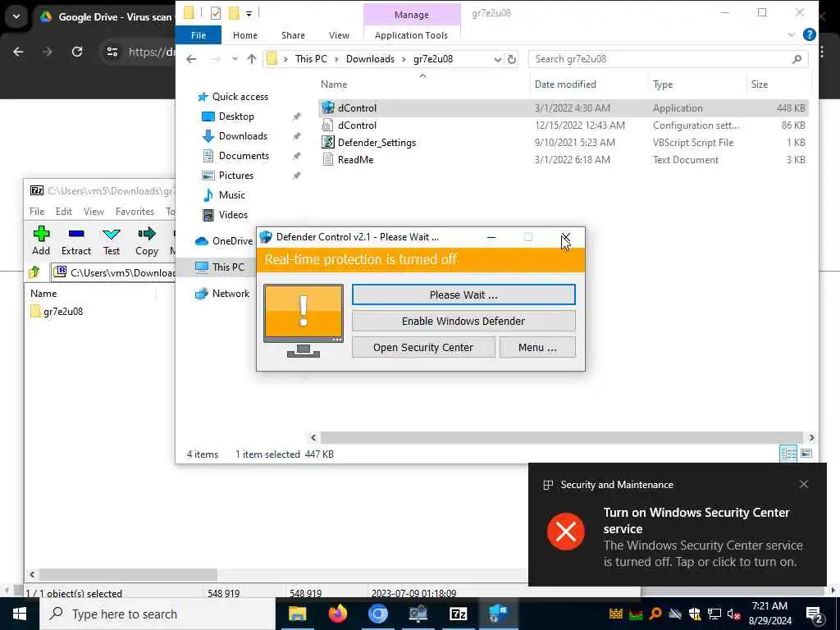Open Videos in navigation pane
Viewport: 840px width, 630px height.
pyautogui.click(x=233, y=215)
